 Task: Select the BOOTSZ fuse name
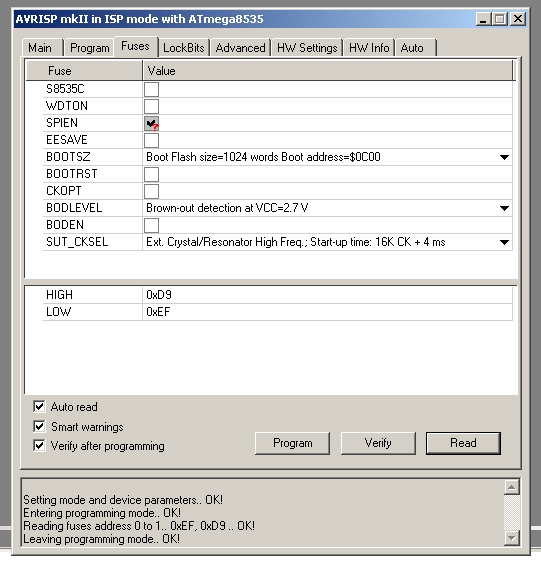[68, 157]
